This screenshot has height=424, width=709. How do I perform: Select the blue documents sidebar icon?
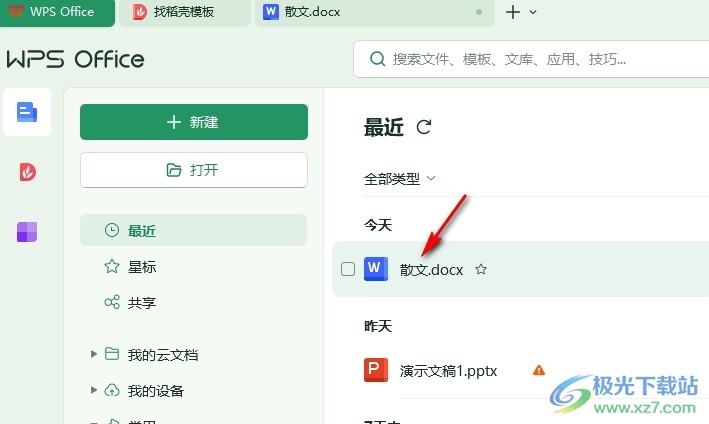point(27,112)
